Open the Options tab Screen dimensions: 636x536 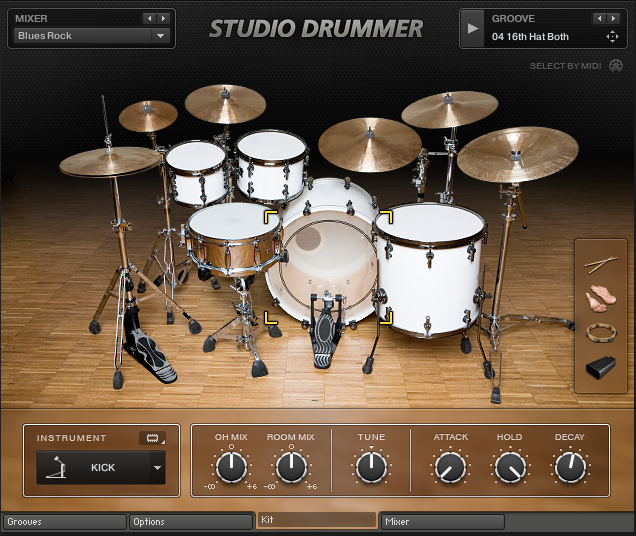(x=191, y=521)
